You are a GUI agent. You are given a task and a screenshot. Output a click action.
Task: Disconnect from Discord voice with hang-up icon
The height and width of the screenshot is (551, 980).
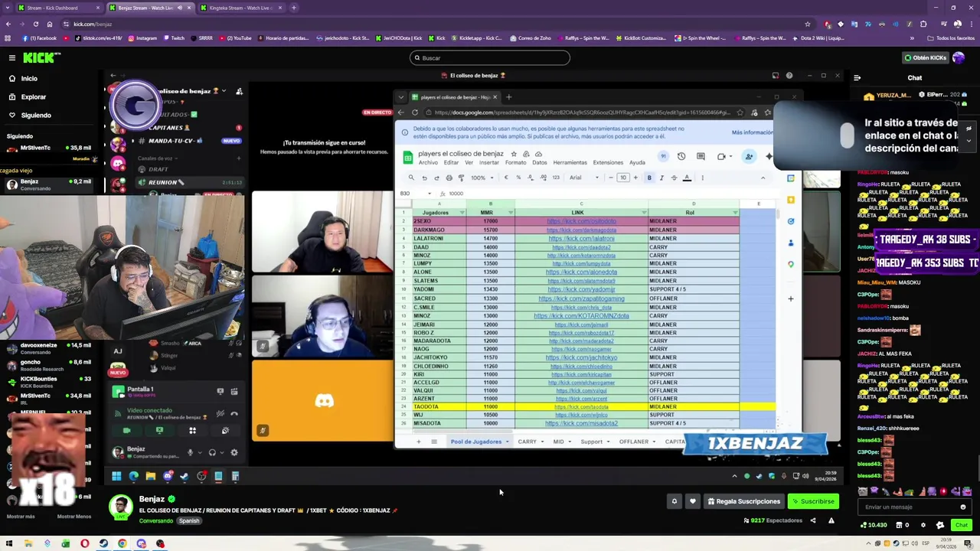[x=234, y=414]
